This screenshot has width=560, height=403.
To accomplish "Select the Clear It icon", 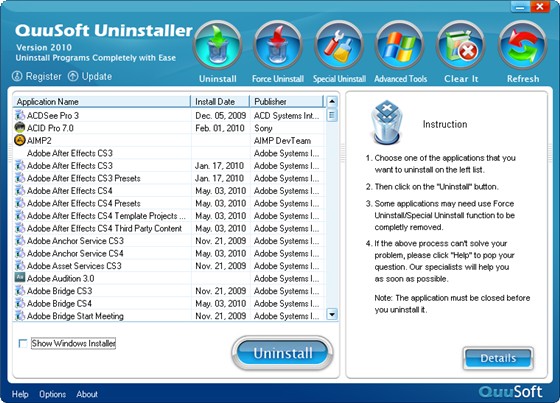I will [x=461, y=45].
